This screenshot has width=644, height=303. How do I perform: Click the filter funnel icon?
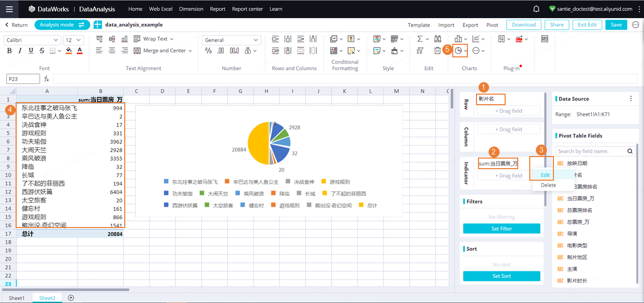(421, 50)
